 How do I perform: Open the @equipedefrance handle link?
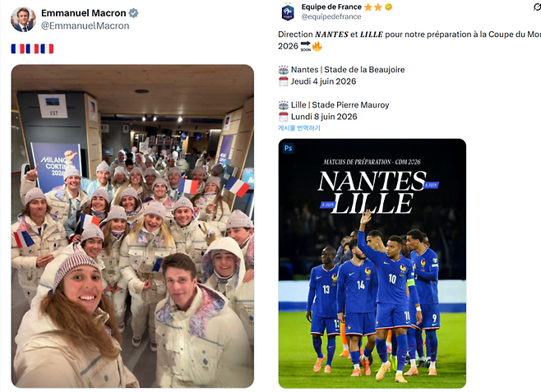pos(331,16)
